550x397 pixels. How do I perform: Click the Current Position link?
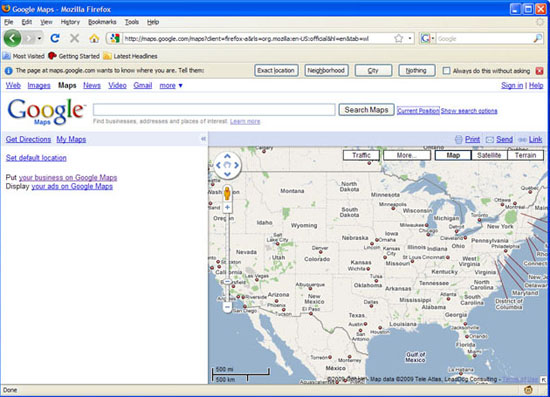click(418, 111)
